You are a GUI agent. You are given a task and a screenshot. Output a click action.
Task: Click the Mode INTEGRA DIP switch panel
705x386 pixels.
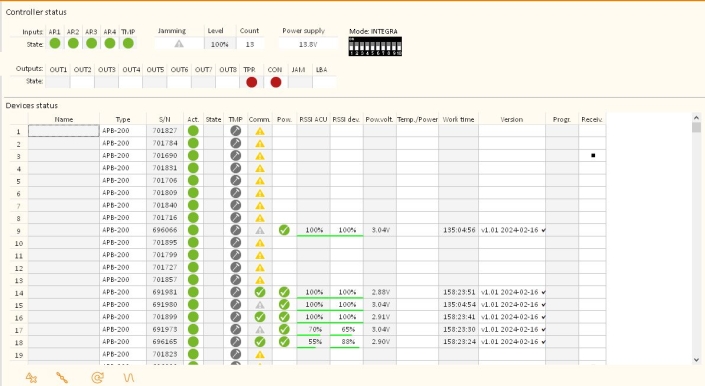coord(375,46)
